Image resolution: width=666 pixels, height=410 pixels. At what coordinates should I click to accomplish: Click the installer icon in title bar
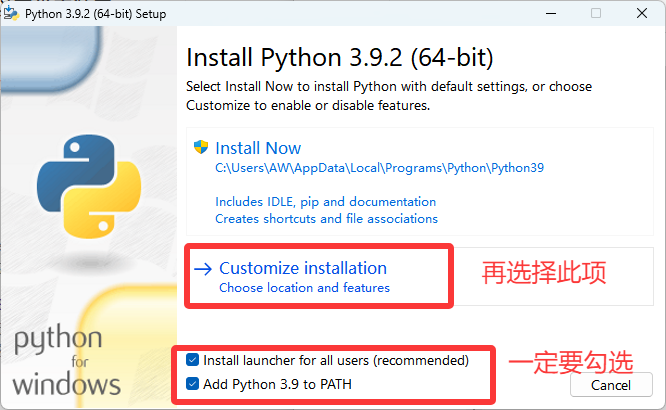[11, 14]
